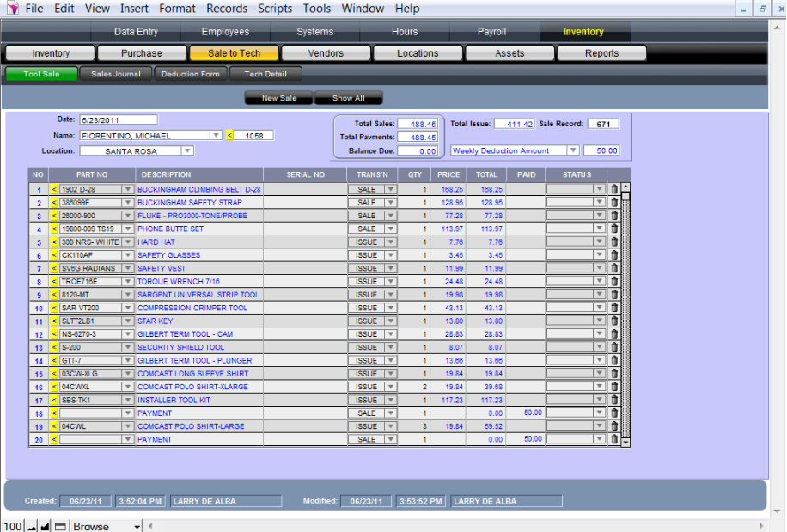Click the trash icon on row 17

coord(613,401)
